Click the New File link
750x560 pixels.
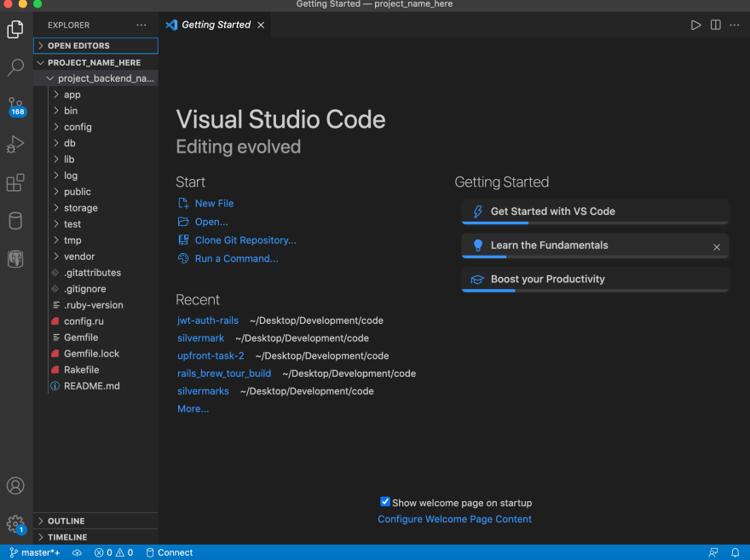click(x=214, y=203)
